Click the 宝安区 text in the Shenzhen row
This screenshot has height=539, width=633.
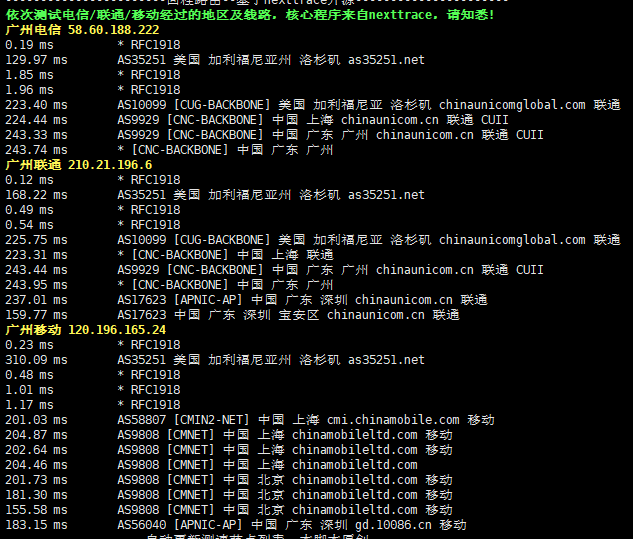298,315
